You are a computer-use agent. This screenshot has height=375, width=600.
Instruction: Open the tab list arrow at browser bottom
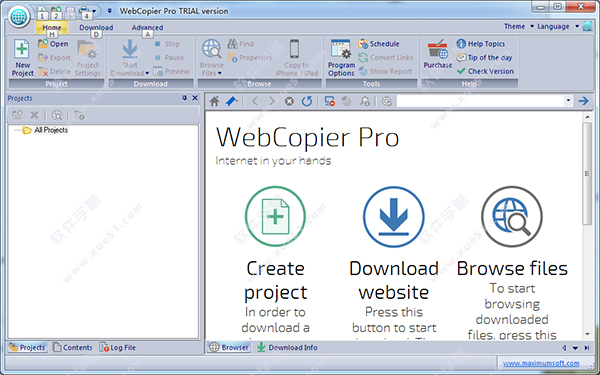click(575, 348)
